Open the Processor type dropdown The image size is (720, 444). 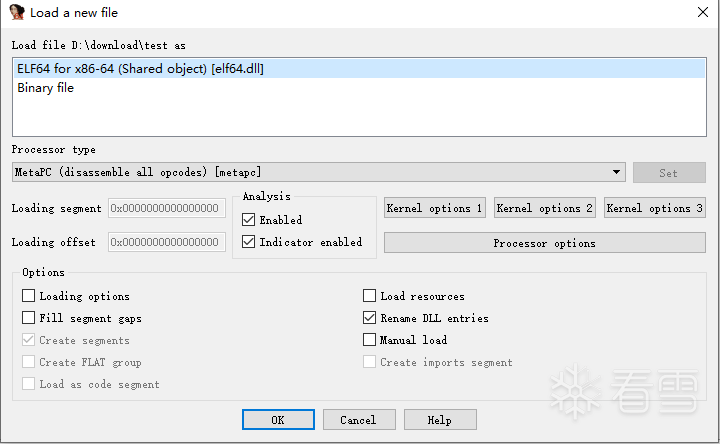pos(617,172)
